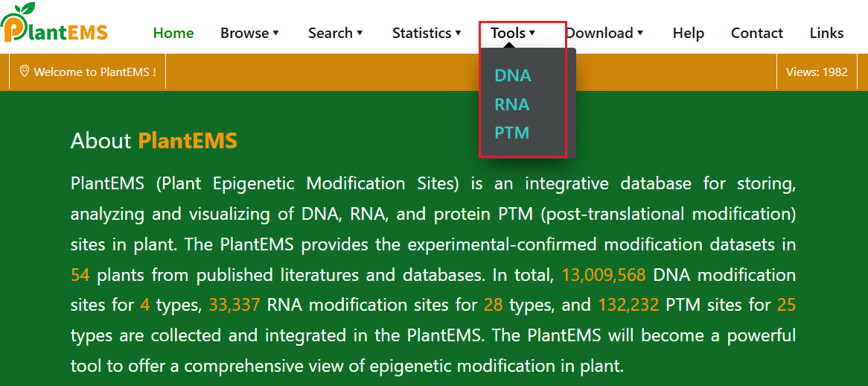
Task: Click the orange number 33,337
Action: coord(234,305)
